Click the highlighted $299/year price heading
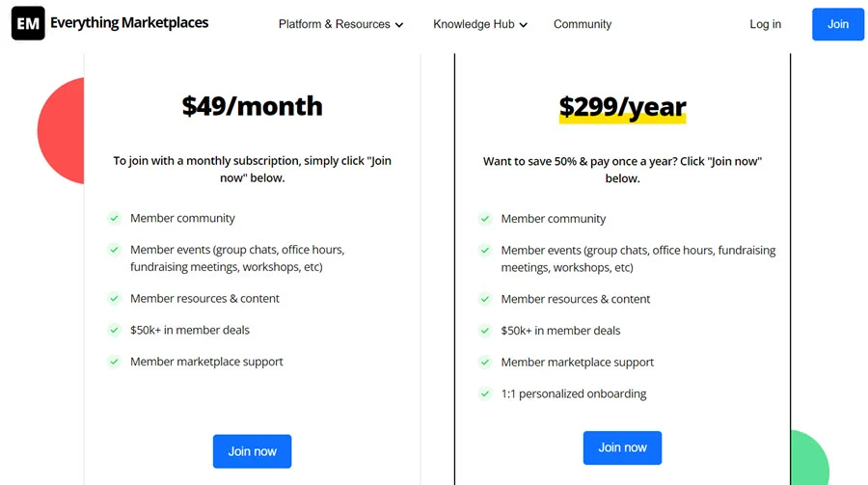 pyautogui.click(x=622, y=107)
